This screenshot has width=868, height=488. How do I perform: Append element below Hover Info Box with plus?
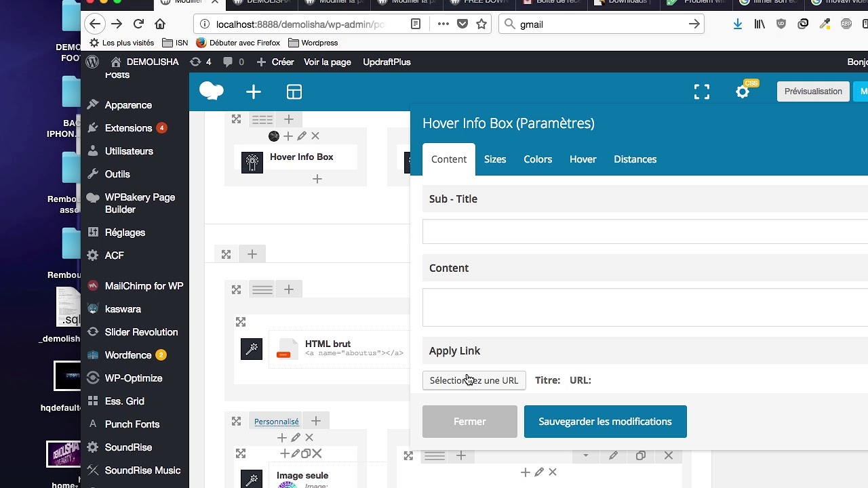[317, 179]
